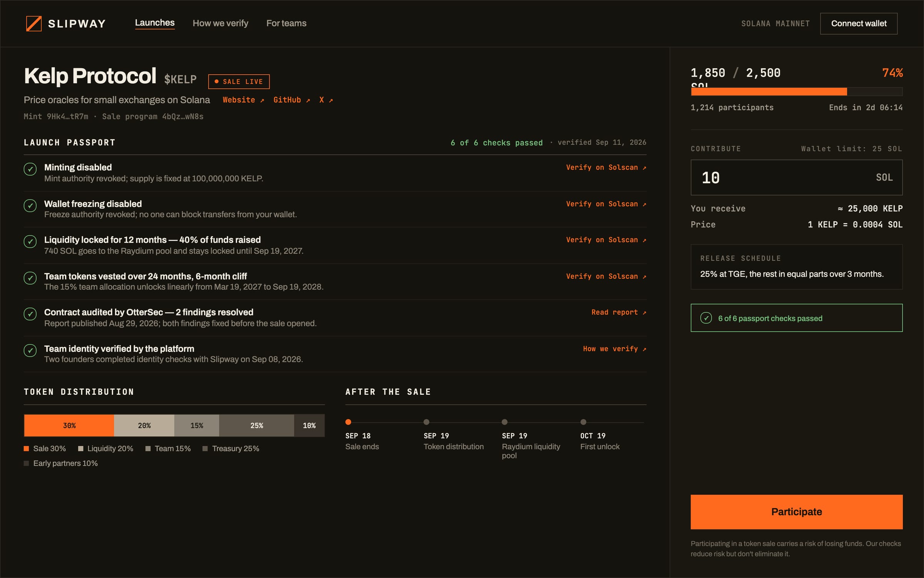924x578 pixels.
Task: Verify Team tokens vesting on Solscan
Action: (x=606, y=276)
